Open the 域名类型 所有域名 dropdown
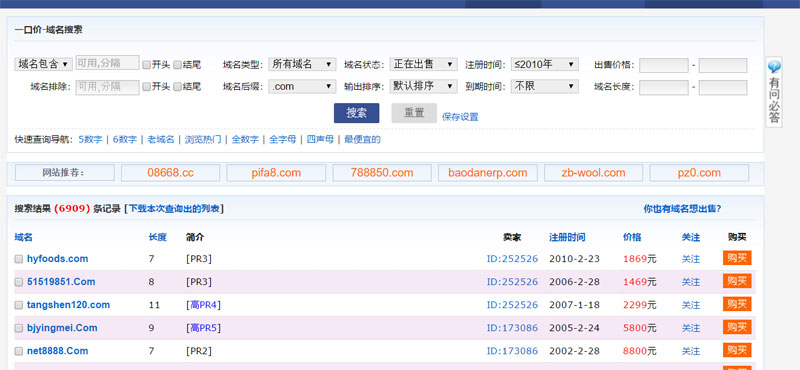Viewport: 800px width, 370px height. tap(302, 64)
